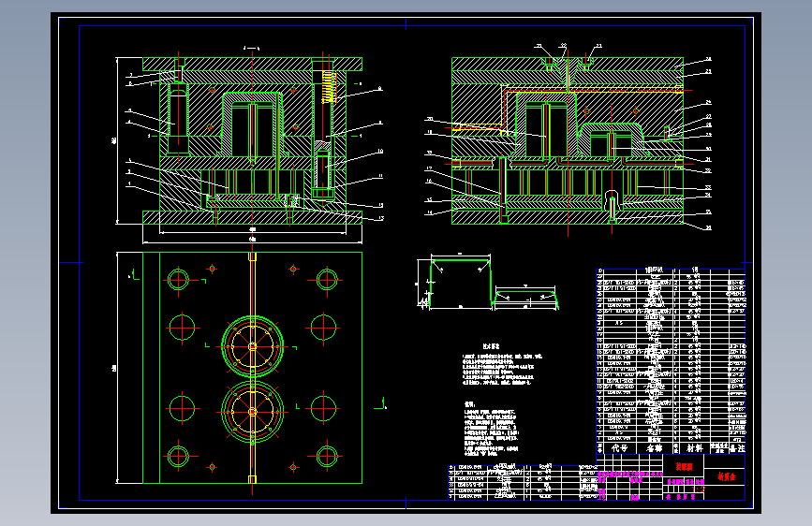Image resolution: width=812 pixels, height=526 pixels.
Task: Click the top-left guide pillar circle in the plan view
Action: coord(178,280)
